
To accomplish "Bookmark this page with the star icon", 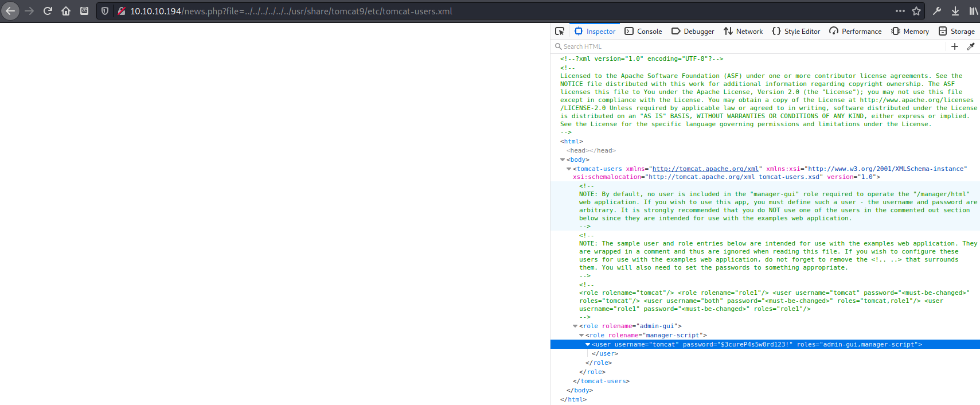I will pos(916,11).
